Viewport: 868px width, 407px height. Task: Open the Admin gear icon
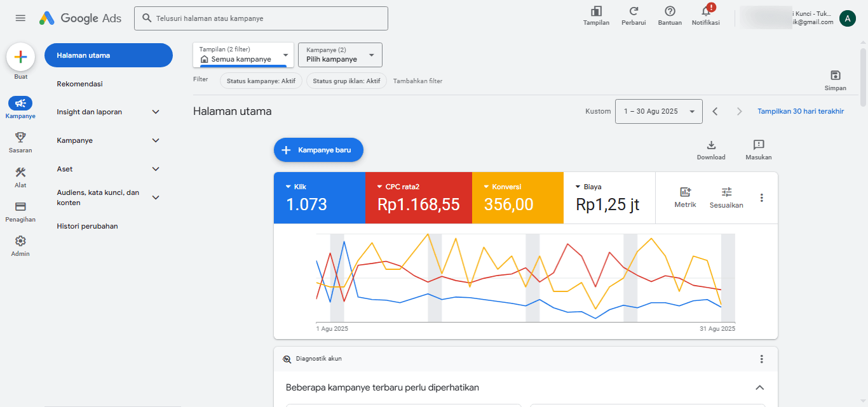tap(20, 241)
